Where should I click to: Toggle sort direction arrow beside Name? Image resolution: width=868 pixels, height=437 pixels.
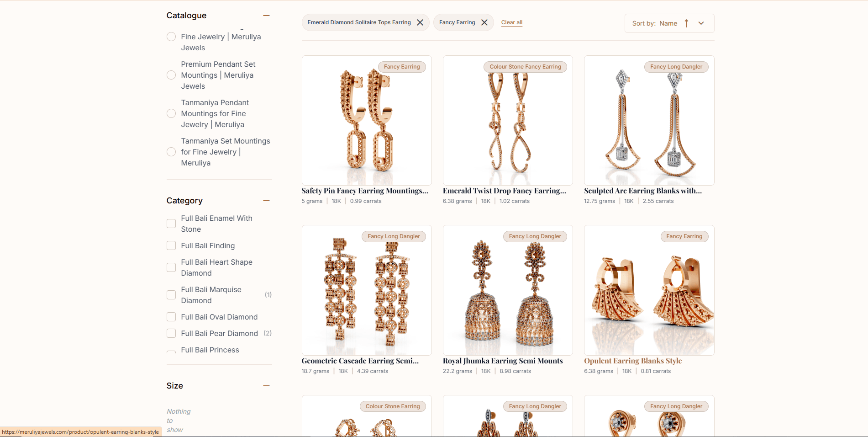[x=686, y=23]
